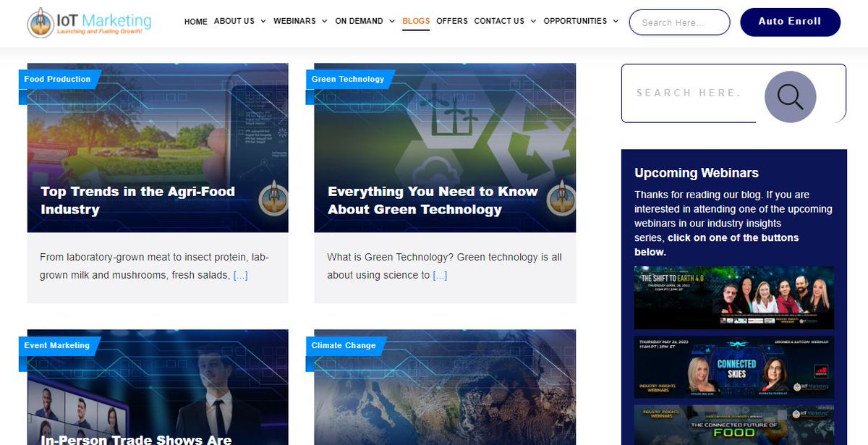Open the Home menu item
This screenshot has height=445, width=868.
pyautogui.click(x=196, y=22)
